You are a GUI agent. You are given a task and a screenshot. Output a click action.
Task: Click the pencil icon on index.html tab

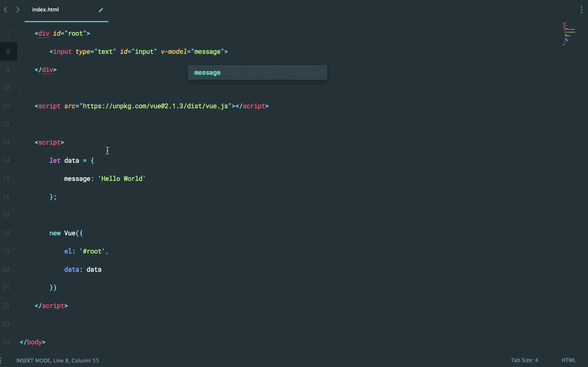(x=101, y=10)
